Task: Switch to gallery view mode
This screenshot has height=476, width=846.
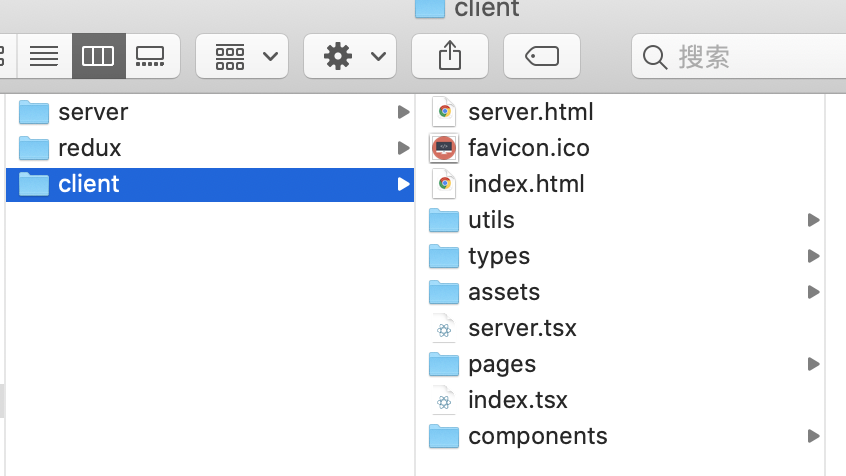Action: (x=151, y=56)
